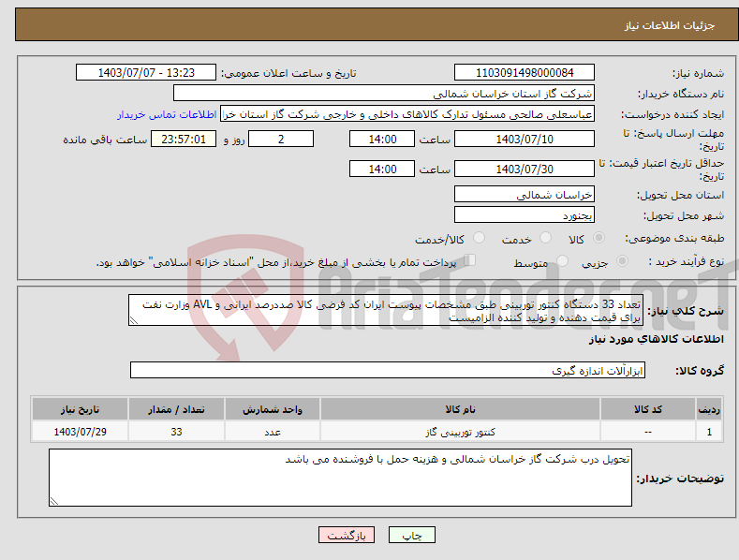
Task: Click the delivery province field خراسان شمالی
Action: pos(525,194)
